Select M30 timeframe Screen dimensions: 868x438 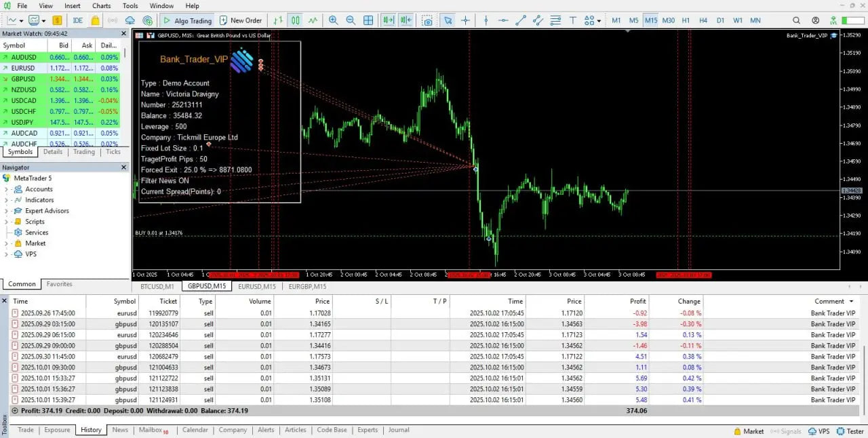pyautogui.click(x=669, y=20)
